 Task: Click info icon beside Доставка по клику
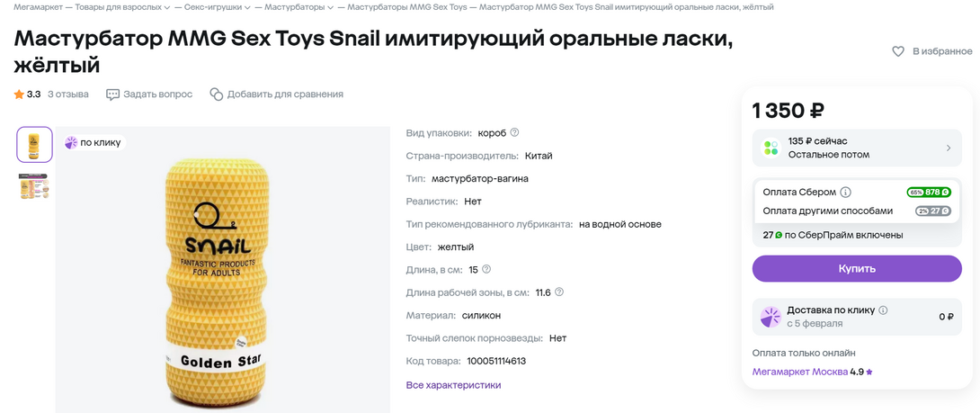(883, 310)
